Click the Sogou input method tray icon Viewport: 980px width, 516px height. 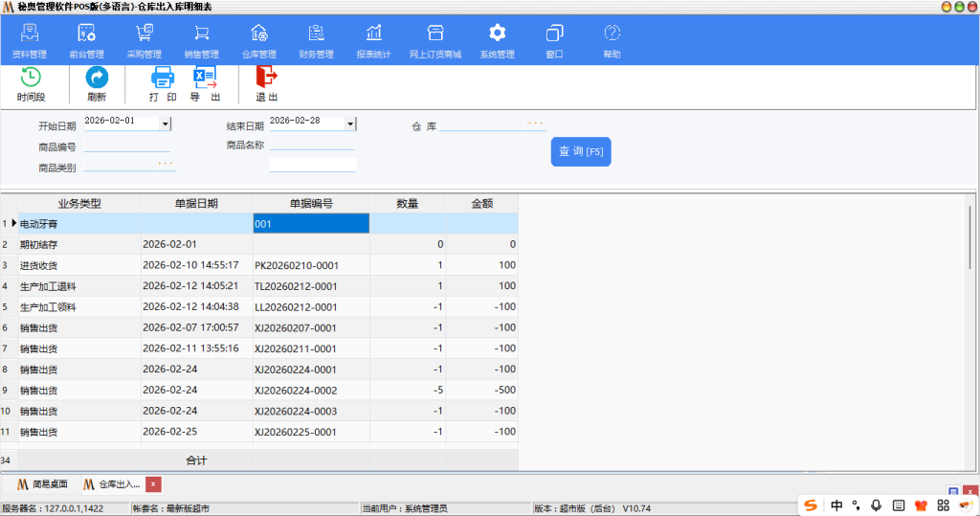point(811,505)
